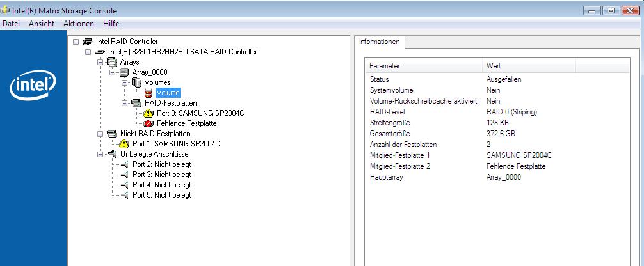Click warning icon beside Port 1 SAMSUNG
This screenshot has height=266, width=644.
click(124, 144)
